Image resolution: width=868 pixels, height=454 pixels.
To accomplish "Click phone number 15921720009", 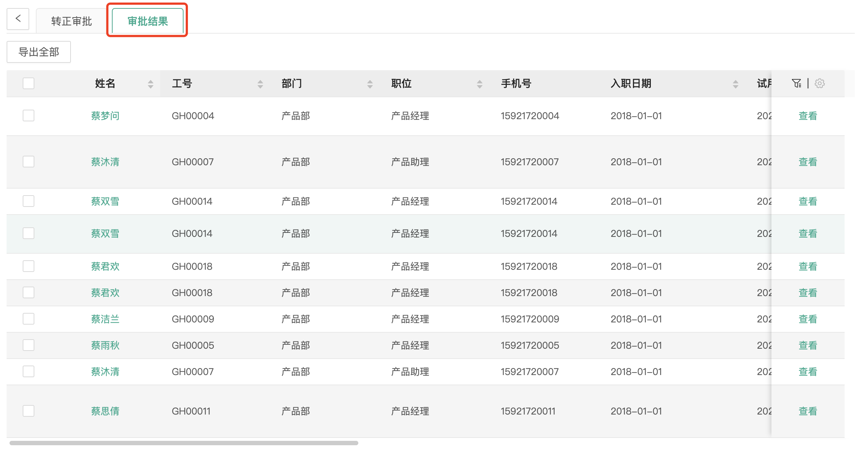I will 530,319.
